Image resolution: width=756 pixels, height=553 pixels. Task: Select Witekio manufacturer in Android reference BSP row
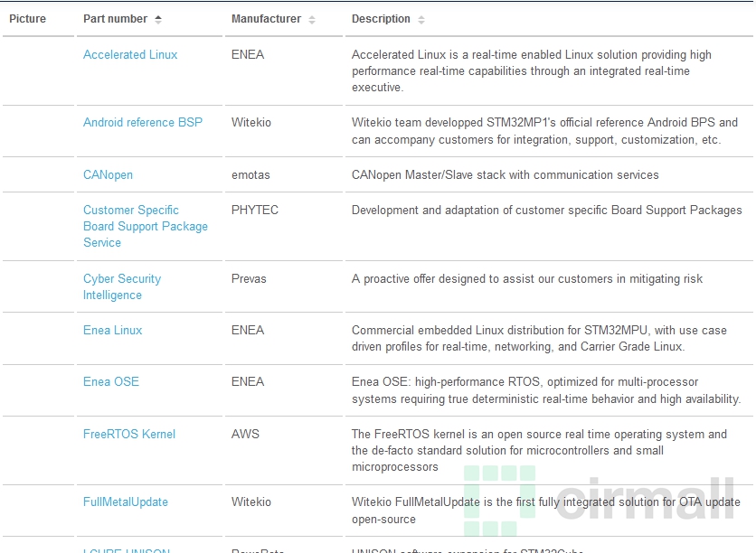point(251,123)
